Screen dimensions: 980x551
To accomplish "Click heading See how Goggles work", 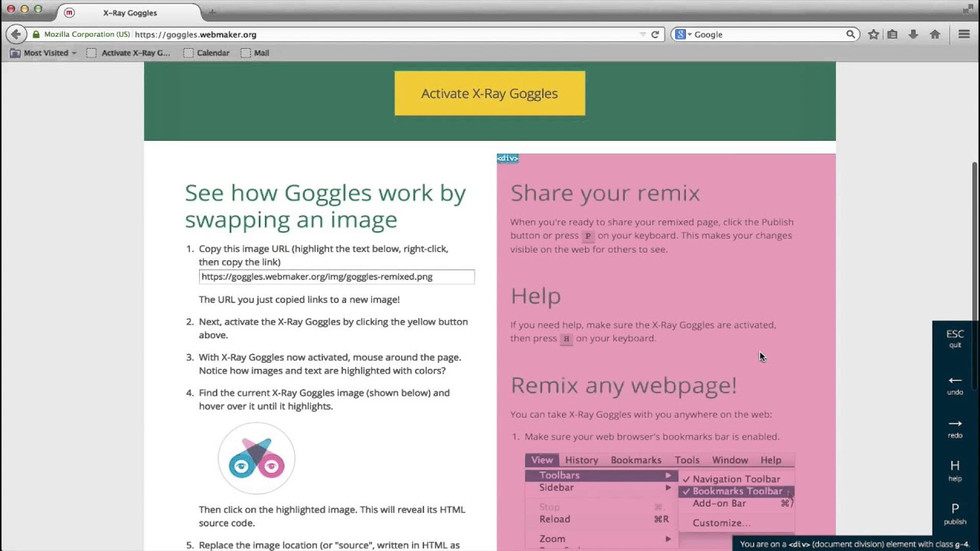I will pos(325,206).
